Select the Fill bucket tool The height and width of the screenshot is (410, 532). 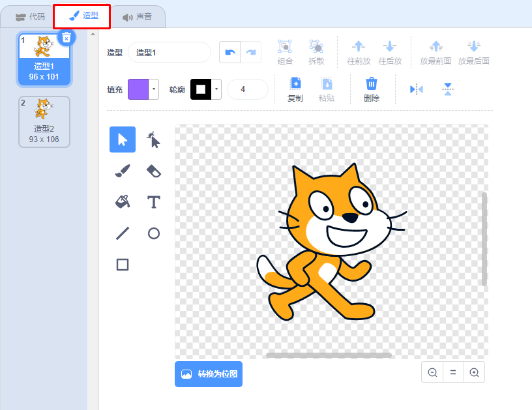123,202
